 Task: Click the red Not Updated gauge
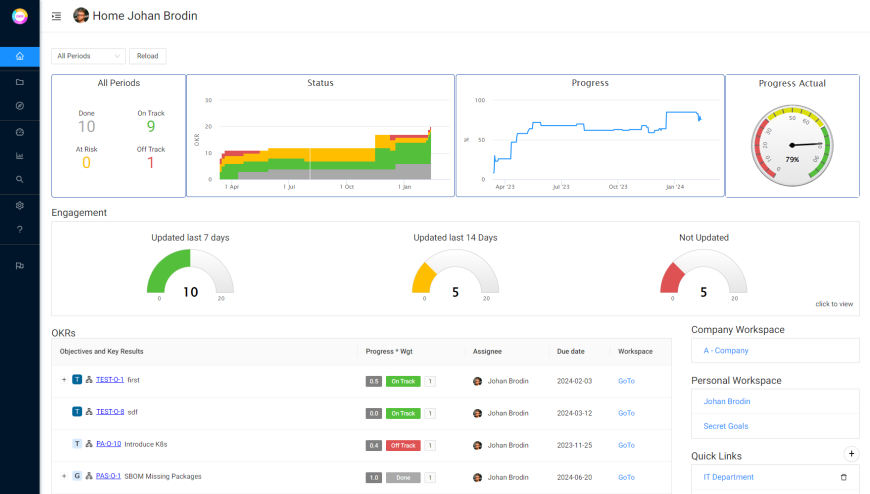703,273
